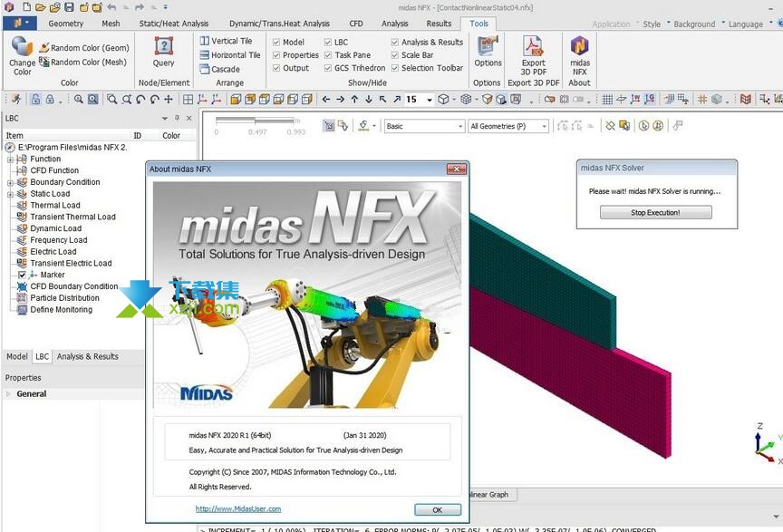
Task: Apply Random Color (Mesh)
Action: click(x=82, y=62)
